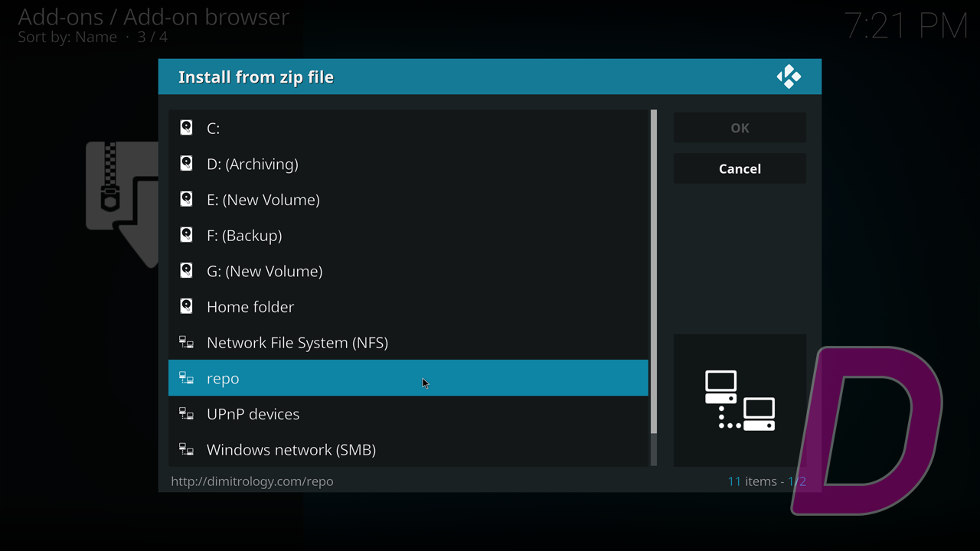The width and height of the screenshot is (980, 551).
Task: Click the D: (Archiving) drive icon
Action: (x=186, y=163)
